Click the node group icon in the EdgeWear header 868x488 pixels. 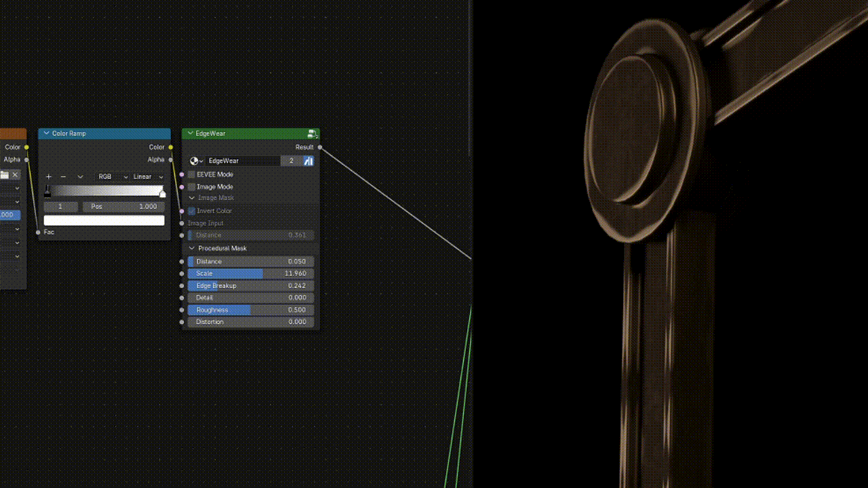312,134
